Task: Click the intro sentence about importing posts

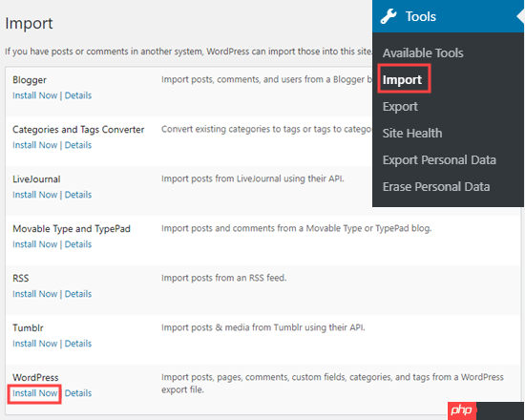Action: pos(188,52)
